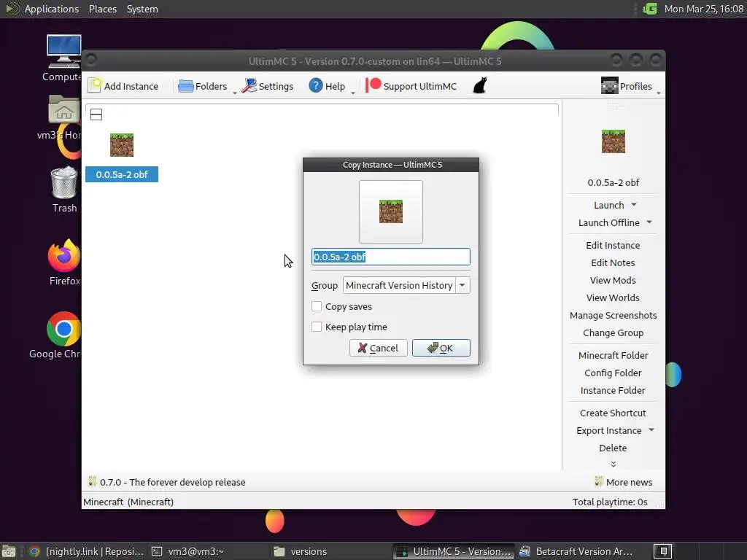747x560 pixels.
Task: Expand Export Instance dropdown arrow
Action: point(651,430)
